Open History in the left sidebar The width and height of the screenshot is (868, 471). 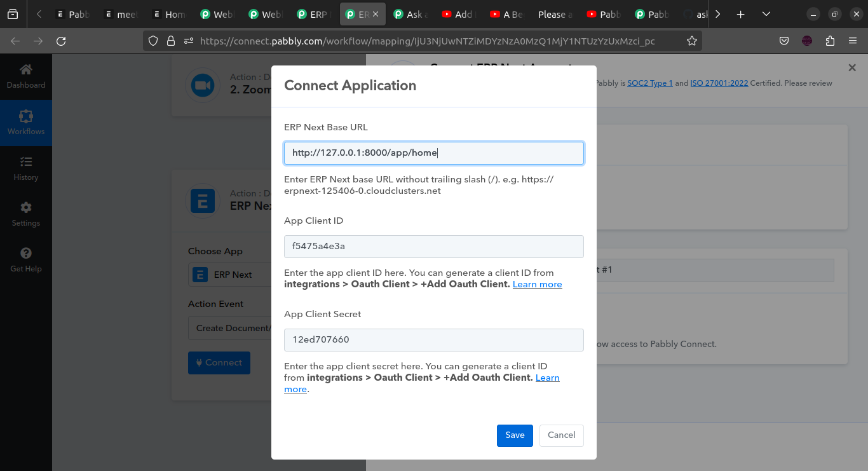(x=26, y=168)
